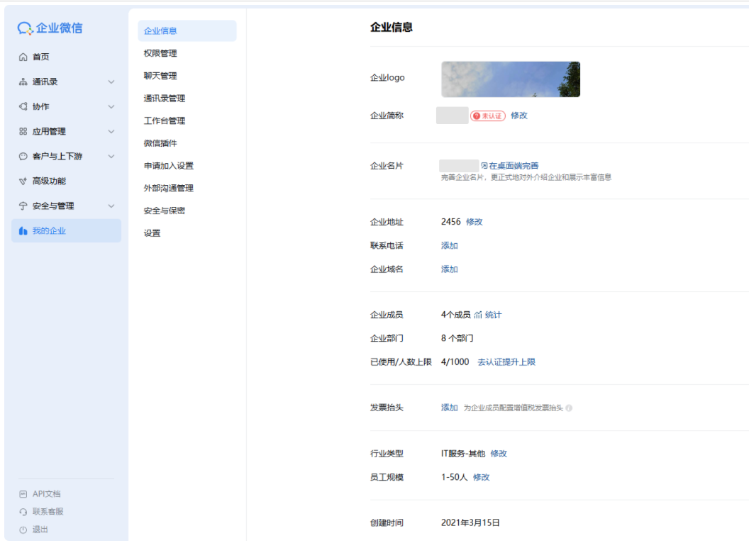Image resolution: width=749 pixels, height=560 pixels.
Task: Click the umbrella icon beside 安全与管理
Action: pyautogui.click(x=23, y=206)
